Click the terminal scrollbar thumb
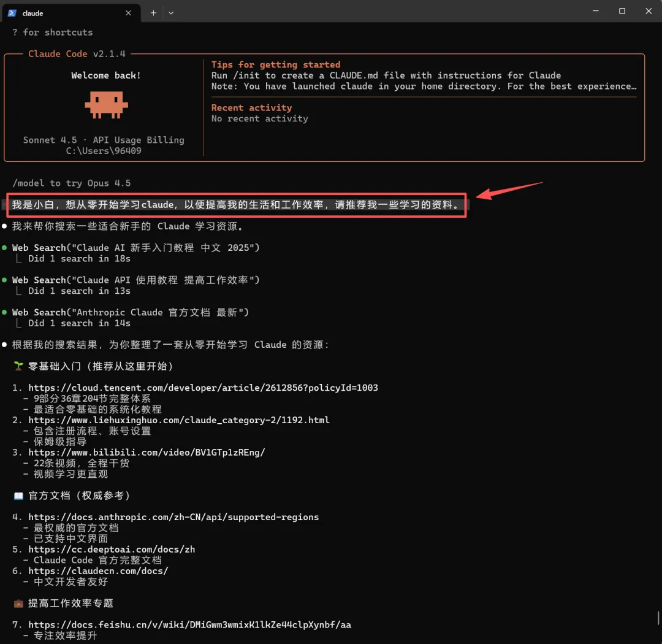The image size is (662, 644). (658, 618)
